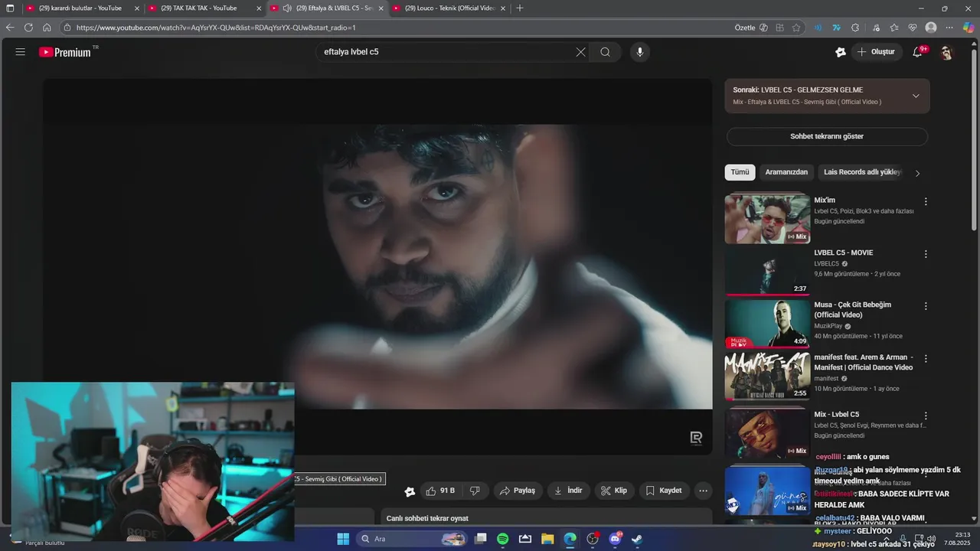The width and height of the screenshot is (980, 551).
Task: Click the Oluştur create button
Action: (x=876, y=52)
